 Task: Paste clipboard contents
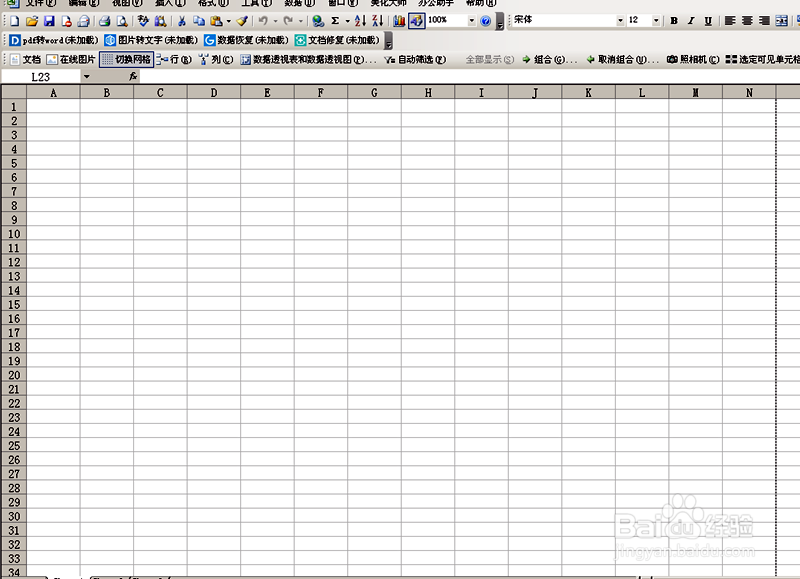pyautogui.click(x=216, y=21)
